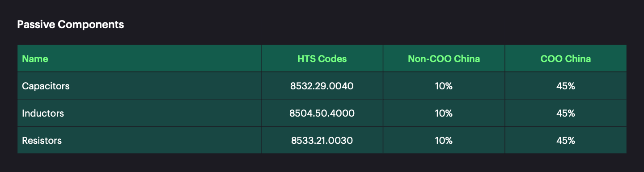This screenshot has width=644, height=172.
Task: Click Capacitors Non-COO China 10% cell
Action: click(x=444, y=86)
